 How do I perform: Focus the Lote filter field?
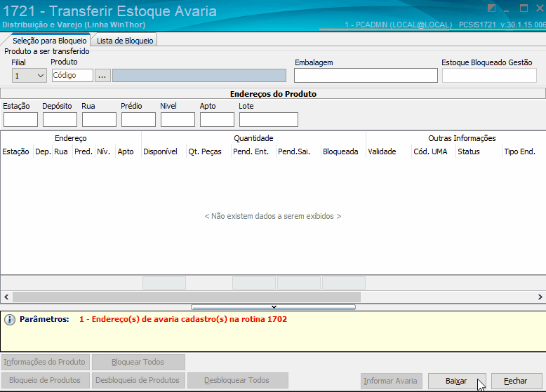pyautogui.click(x=269, y=119)
